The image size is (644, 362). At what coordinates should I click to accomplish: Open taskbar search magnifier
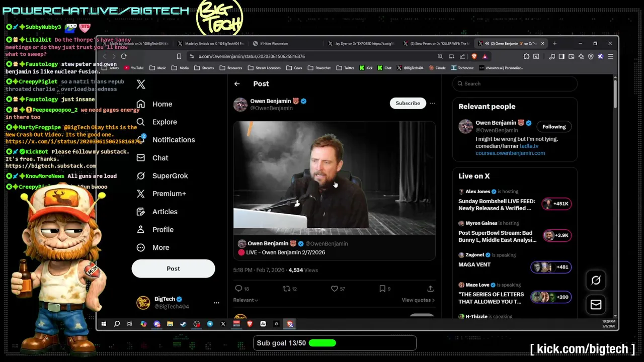tap(117, 324)
